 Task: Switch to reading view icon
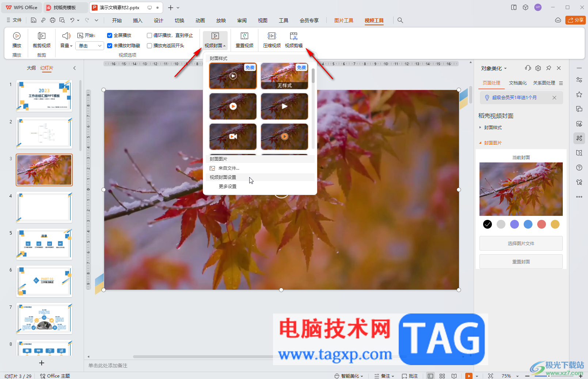tap(454, 376)
